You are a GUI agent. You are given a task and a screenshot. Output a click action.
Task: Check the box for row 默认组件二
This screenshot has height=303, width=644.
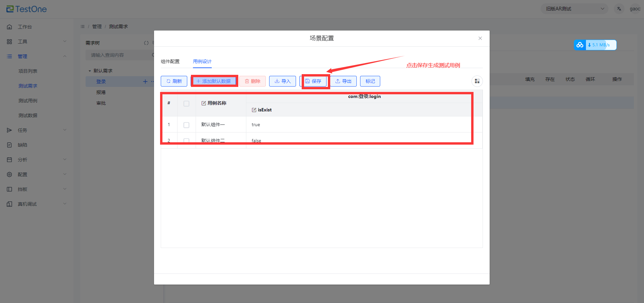186,141
